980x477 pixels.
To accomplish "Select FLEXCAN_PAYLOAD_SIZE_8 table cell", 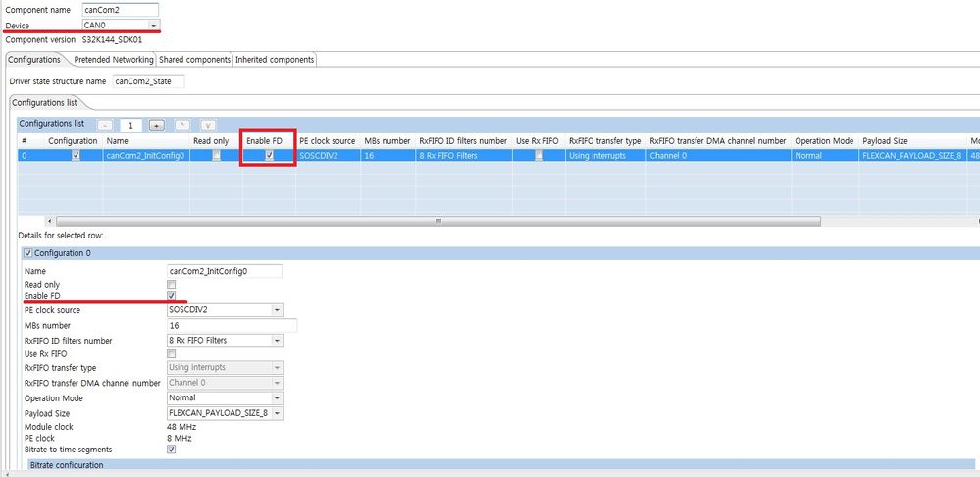I will (x=912, y=156).
